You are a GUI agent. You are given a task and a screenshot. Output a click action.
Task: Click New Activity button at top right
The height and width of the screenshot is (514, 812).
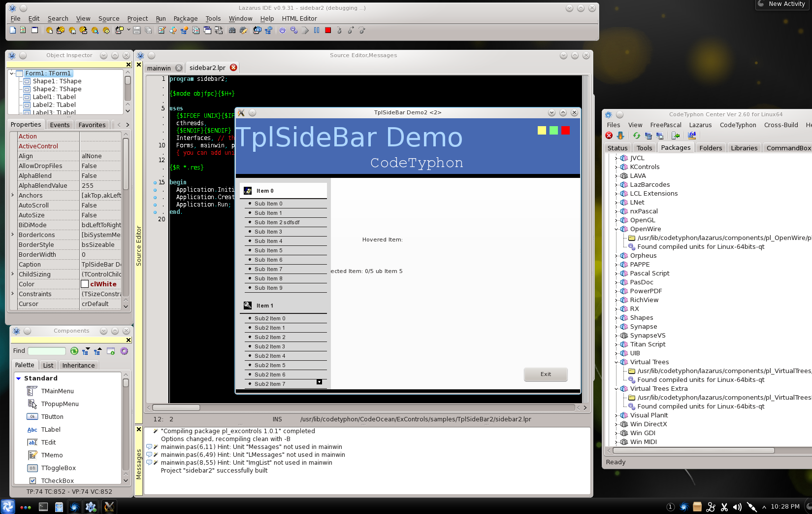point(783,4)
